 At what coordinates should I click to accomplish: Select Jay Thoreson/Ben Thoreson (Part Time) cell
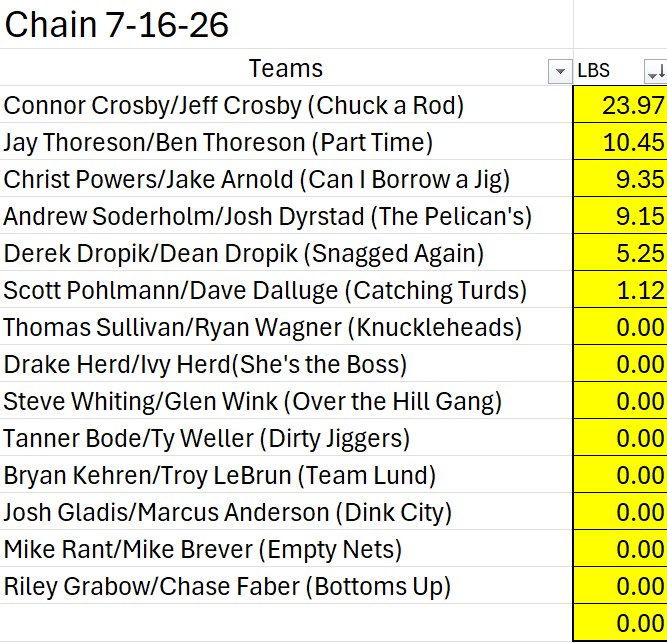286,142
